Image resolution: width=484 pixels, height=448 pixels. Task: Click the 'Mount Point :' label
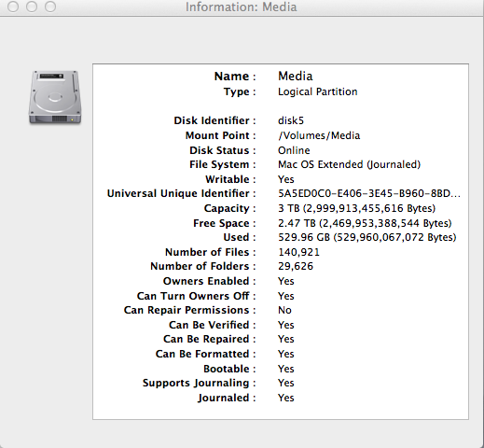[x=221, y=135]
